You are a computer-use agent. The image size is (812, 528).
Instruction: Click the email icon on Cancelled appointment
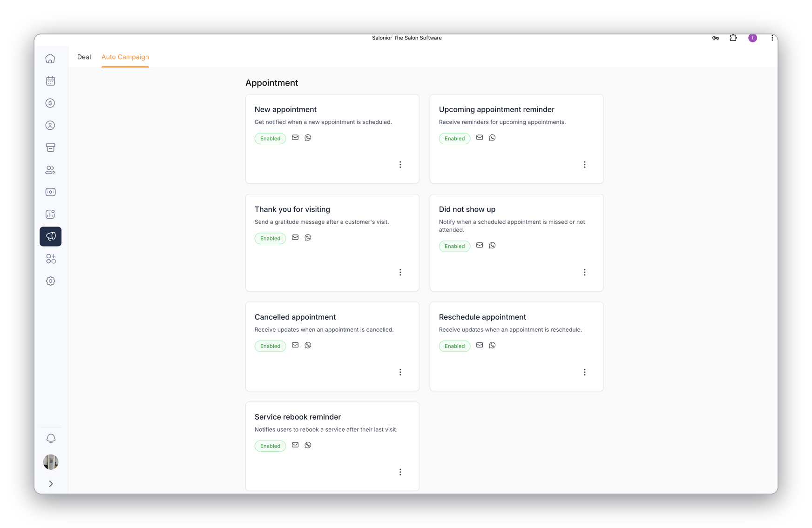pyautogui.click(x=295, y=345)
